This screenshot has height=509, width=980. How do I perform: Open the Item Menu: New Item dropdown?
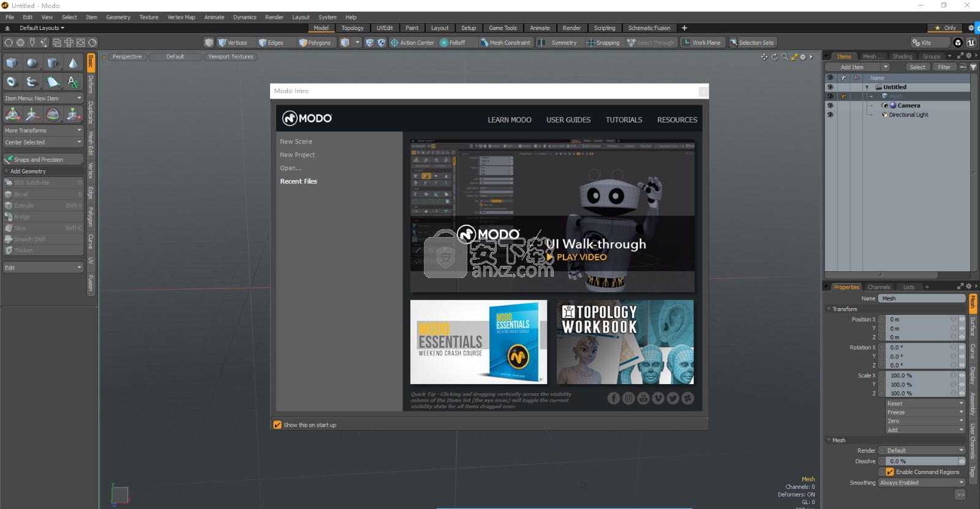[x=43, y=98]
